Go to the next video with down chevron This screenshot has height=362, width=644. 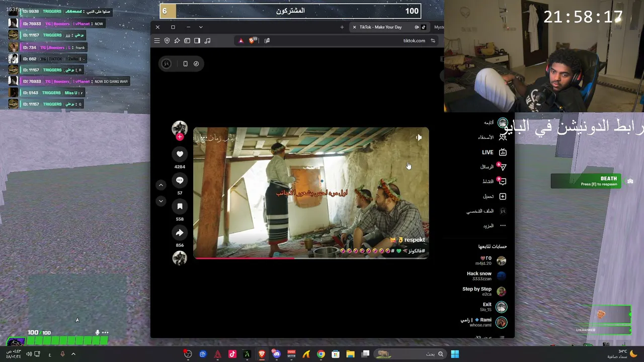click(x=161, y=201)
